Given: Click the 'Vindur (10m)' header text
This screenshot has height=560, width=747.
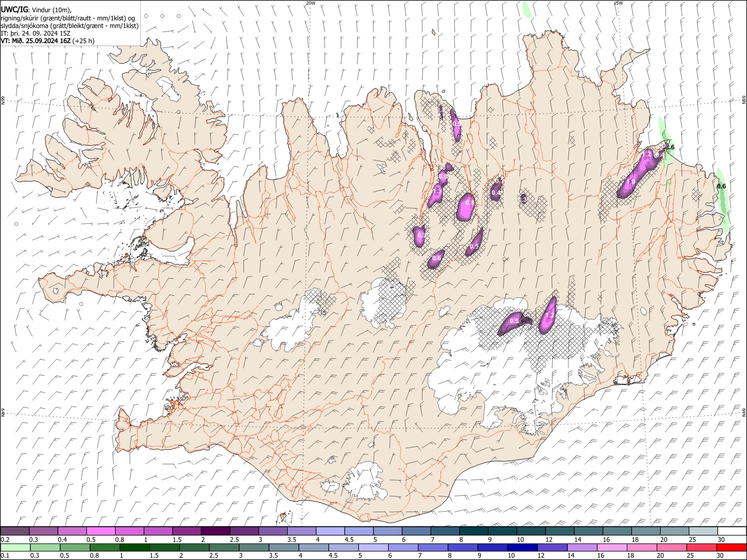Looking at the screenshot, I should (52, 10).
